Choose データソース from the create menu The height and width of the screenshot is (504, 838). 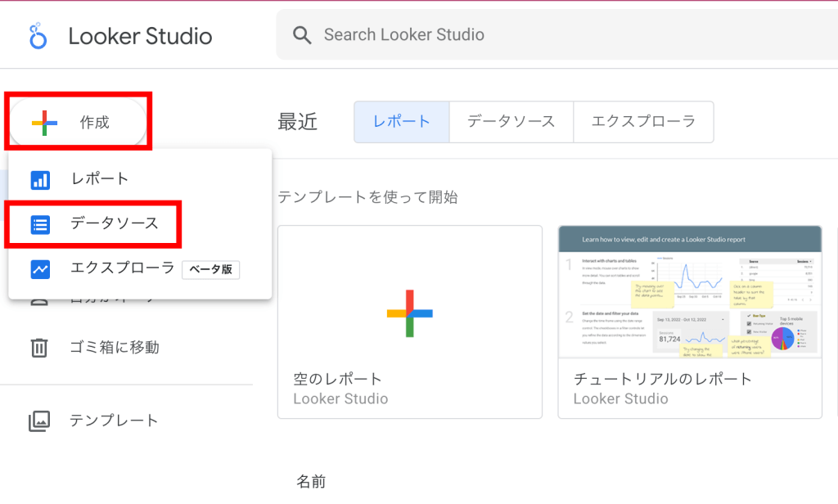point(140,224)
